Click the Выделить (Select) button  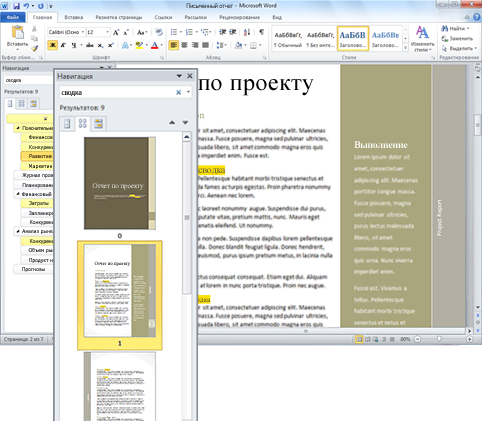click(x=459, y=48)
